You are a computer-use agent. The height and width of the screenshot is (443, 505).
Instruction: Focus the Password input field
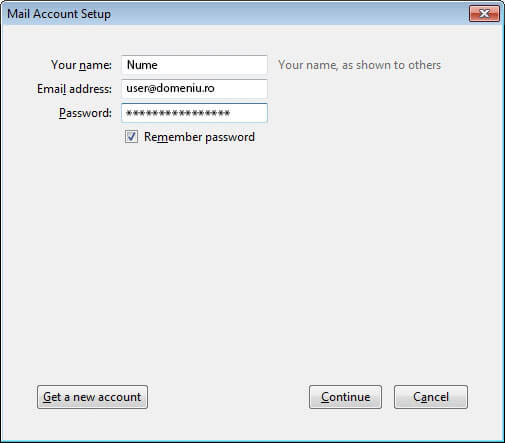pyautogui.click(x=194, y=113)
